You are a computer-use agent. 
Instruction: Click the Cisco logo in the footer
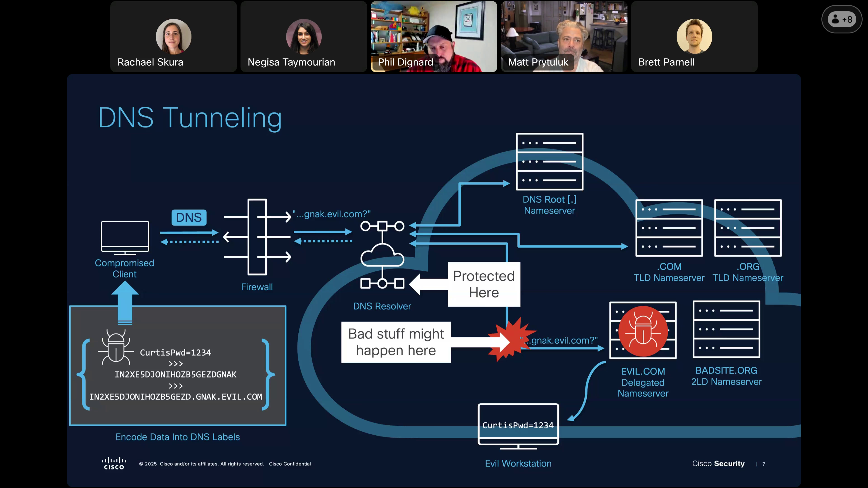[x=114, y=463]
